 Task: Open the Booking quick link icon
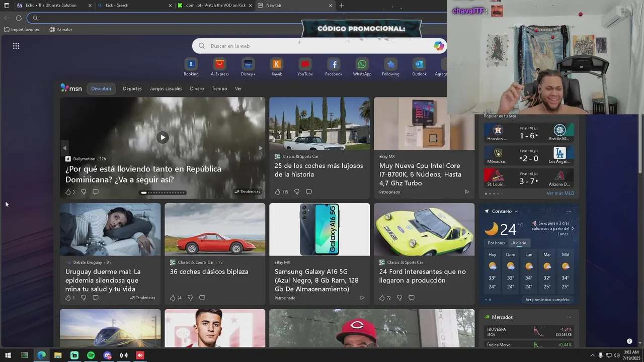[x=191, y=64]
